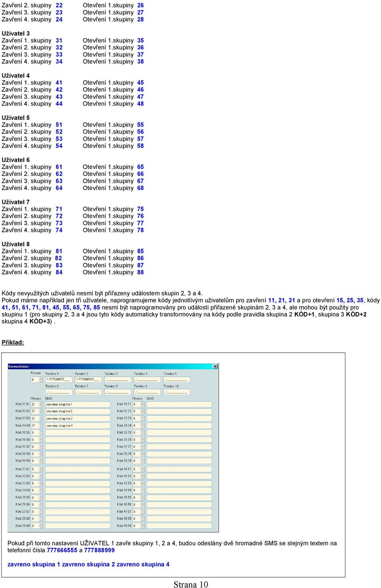Click the Přenos stepper for Kód 11:51
This screenshot has height=588, width=381.
[41, 404]
